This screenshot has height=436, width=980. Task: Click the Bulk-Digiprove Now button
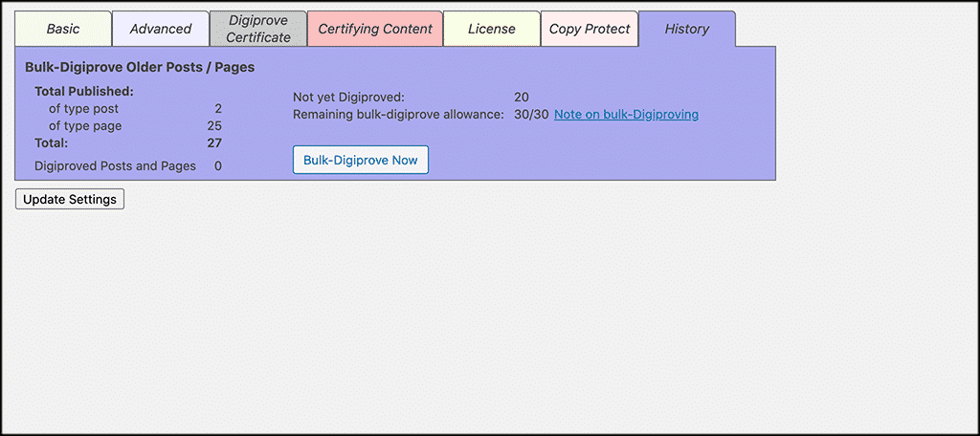click(x=361, y=160)
